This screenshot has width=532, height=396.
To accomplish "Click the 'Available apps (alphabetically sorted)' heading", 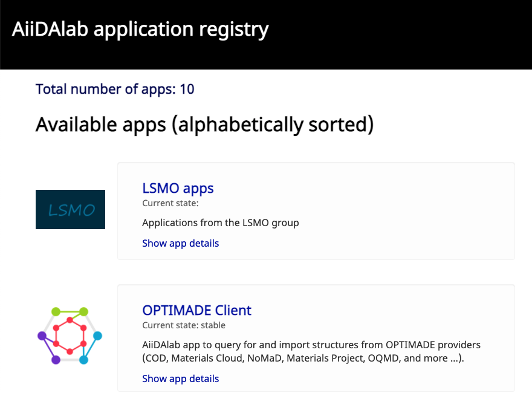I will coord(204,125).
